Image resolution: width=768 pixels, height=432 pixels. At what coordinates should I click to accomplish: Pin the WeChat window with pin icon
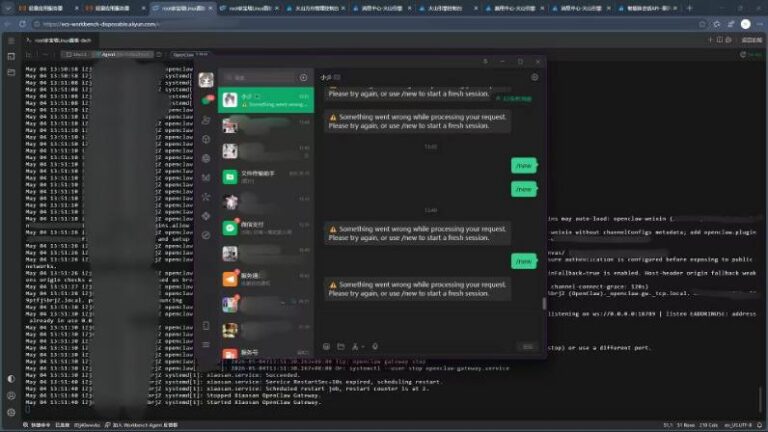tap(485, 61)
